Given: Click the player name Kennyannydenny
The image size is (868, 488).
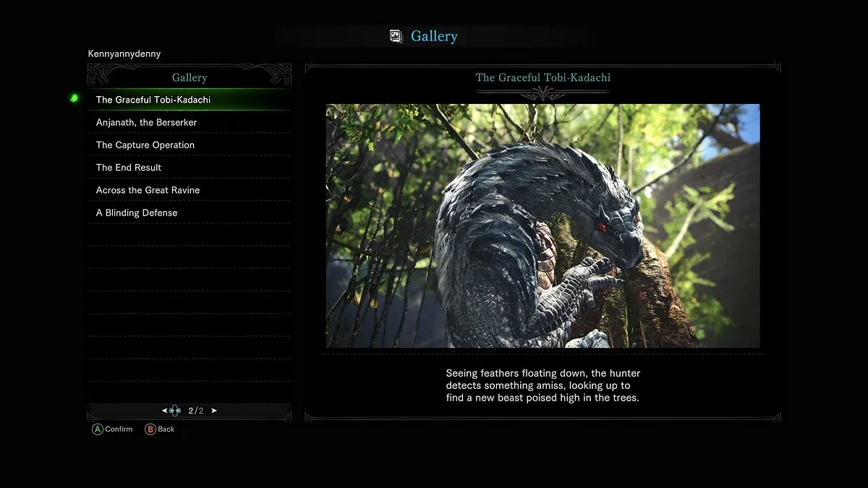Looking at the screenshot, I should point(124,54).
